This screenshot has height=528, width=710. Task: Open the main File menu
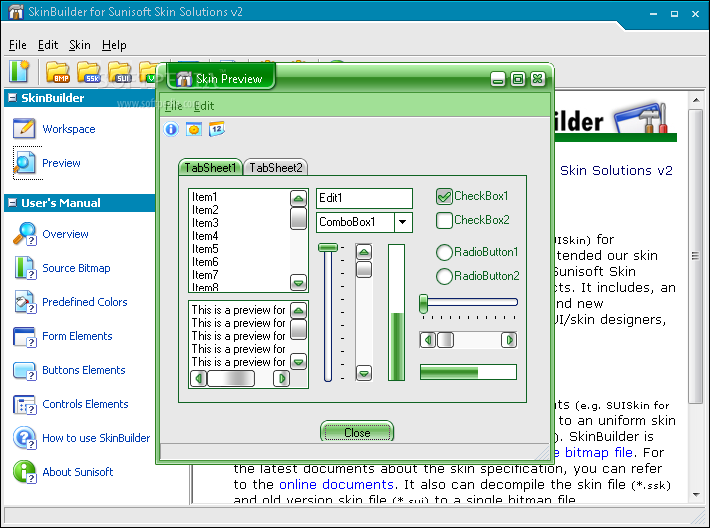click(18, 45)
